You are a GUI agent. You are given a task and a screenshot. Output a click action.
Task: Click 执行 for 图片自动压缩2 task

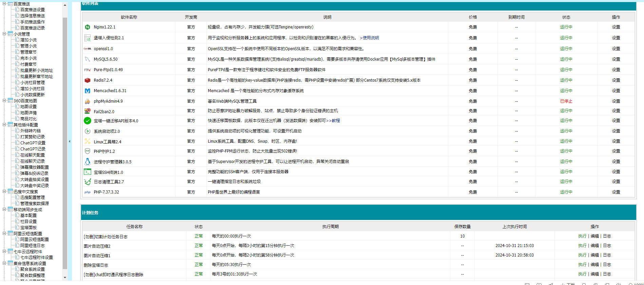click(x=582, y=246)
